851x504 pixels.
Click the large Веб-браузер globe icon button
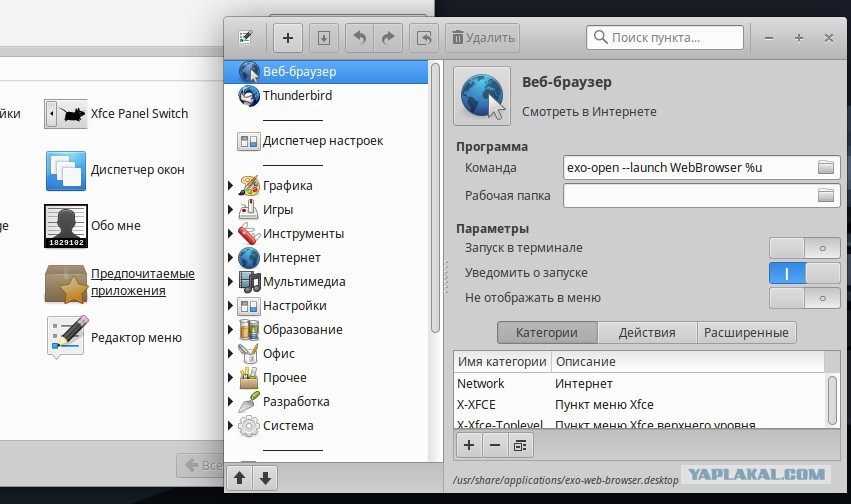(x=482, y=96)
